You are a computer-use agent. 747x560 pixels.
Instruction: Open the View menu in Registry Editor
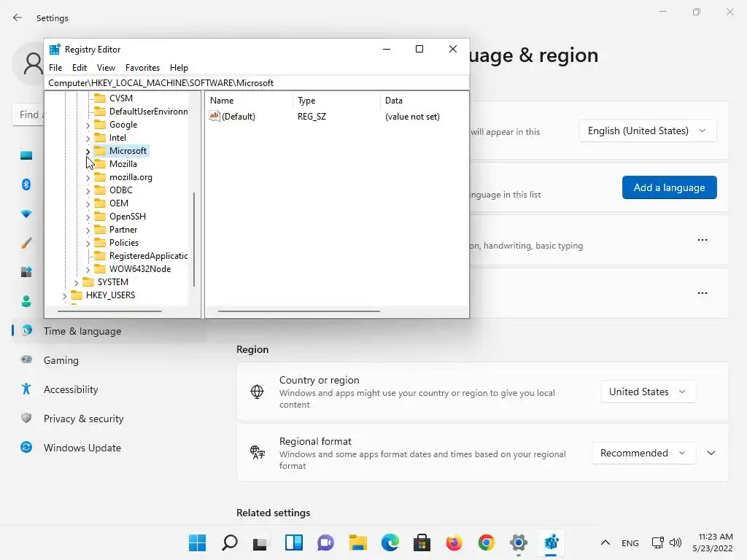click(x=106, y=68)
